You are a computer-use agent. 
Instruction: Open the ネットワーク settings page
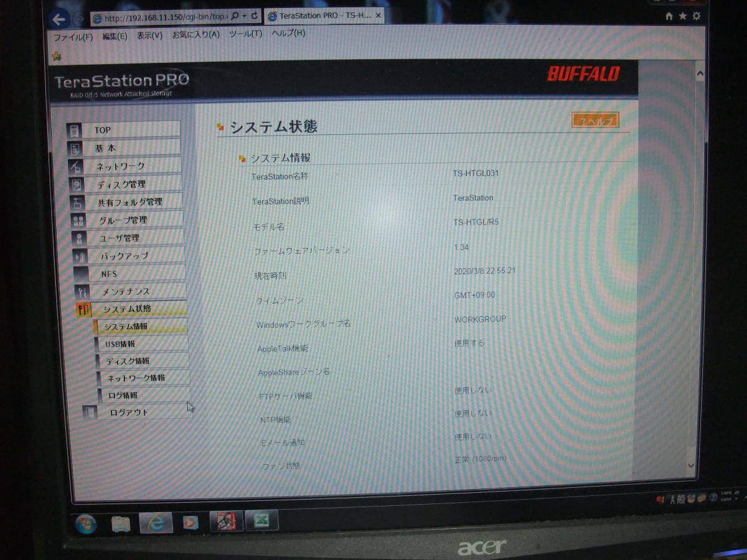(x=133, y=166)
